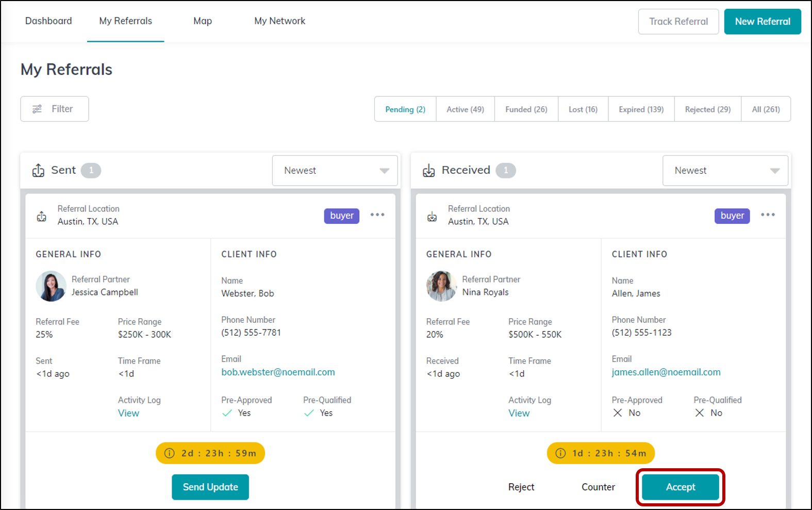Click price range $250K - 300K
812x510 pixels.
click(x=144, y=335)
